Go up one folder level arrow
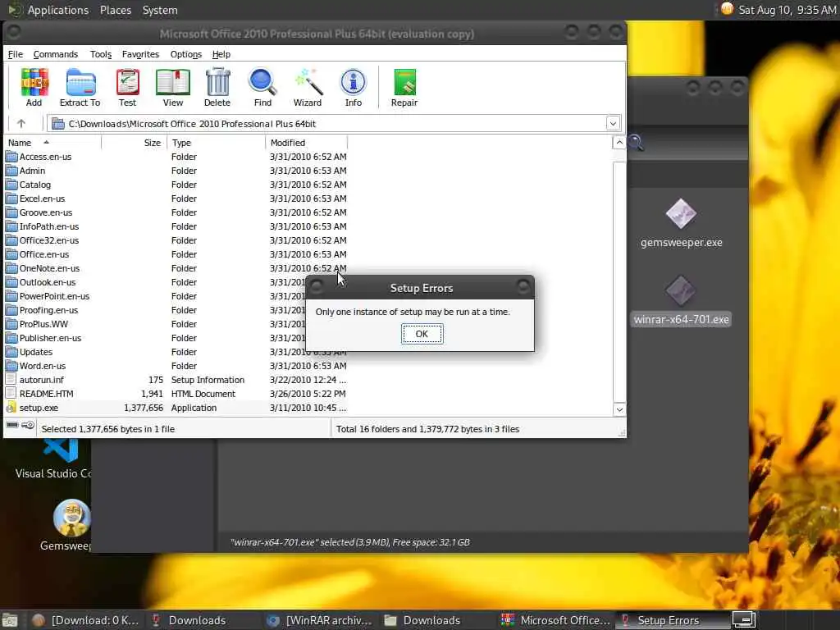Screen dimensions: 840x630 [x=21, y=124]
